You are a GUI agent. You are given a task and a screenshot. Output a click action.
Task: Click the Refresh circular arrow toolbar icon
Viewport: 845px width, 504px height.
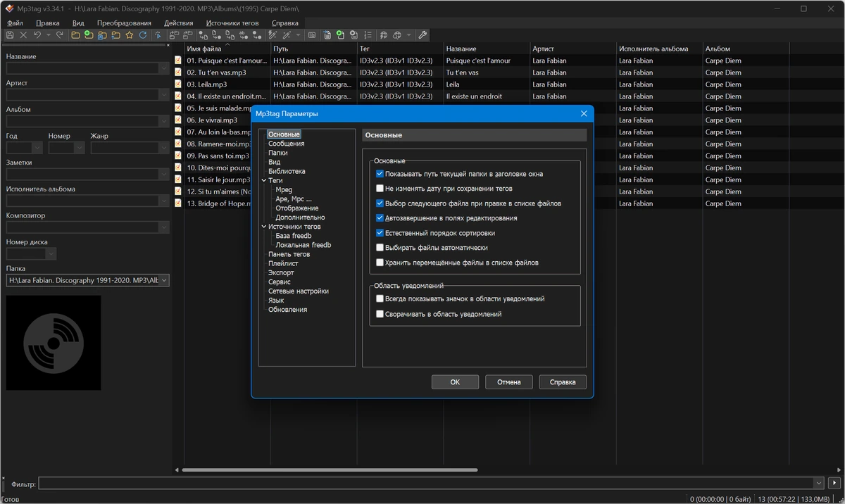click(x=143, y=34)
